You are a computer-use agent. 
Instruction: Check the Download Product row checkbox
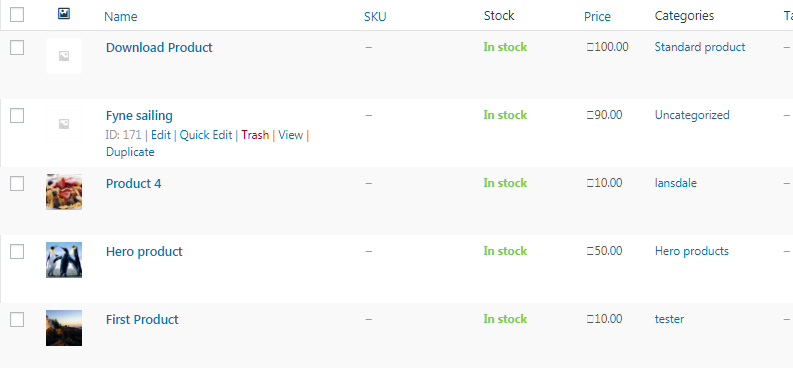point(17,48)
